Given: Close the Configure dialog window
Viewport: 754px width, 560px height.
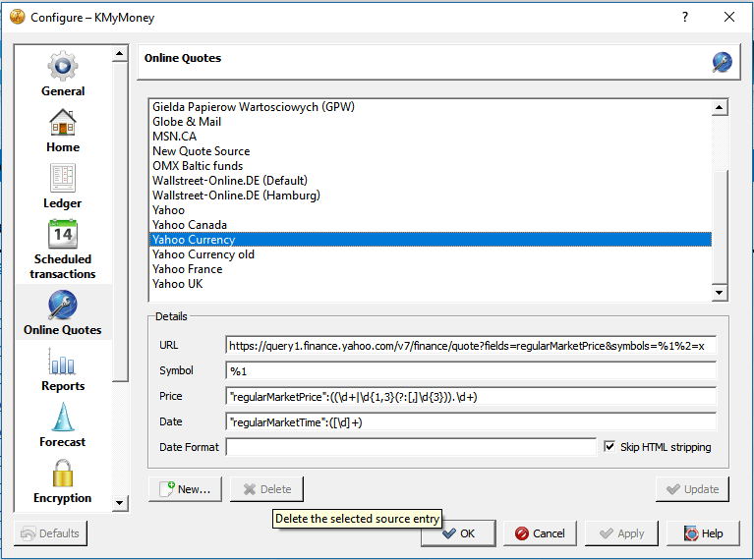Looking at the screenshot, I should (x=729, y=17).
